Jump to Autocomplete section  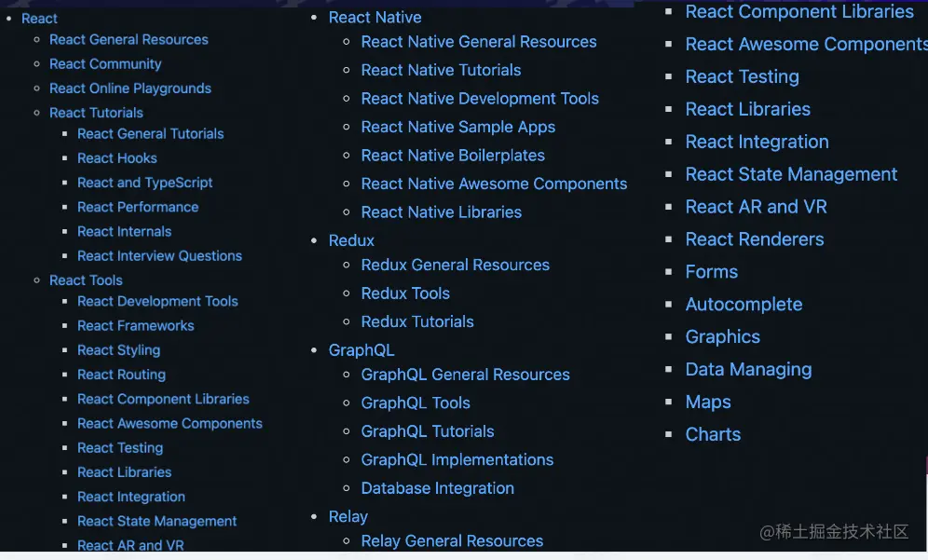[744, 305]
